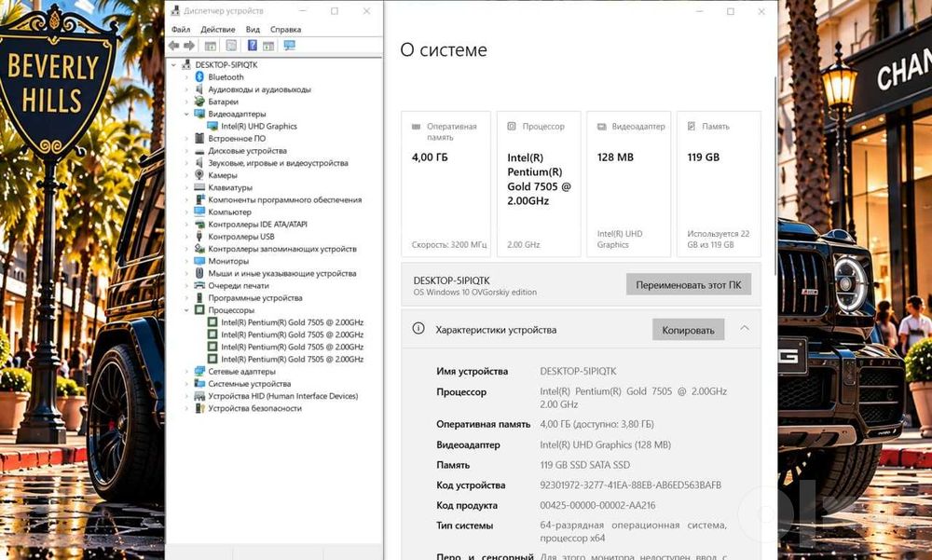Click the Дисковые устройства drive icon
Viewport: 932px width, 560px height.
point(199,151)
